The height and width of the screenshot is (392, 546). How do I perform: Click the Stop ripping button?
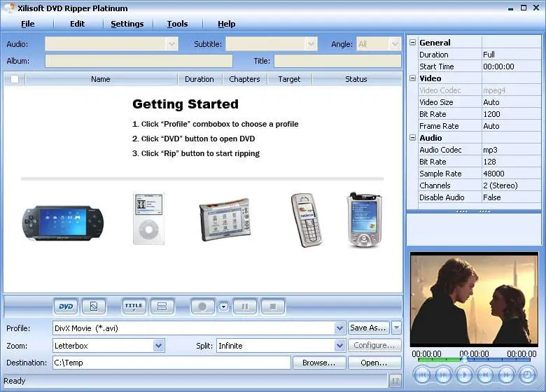[273, 307]
